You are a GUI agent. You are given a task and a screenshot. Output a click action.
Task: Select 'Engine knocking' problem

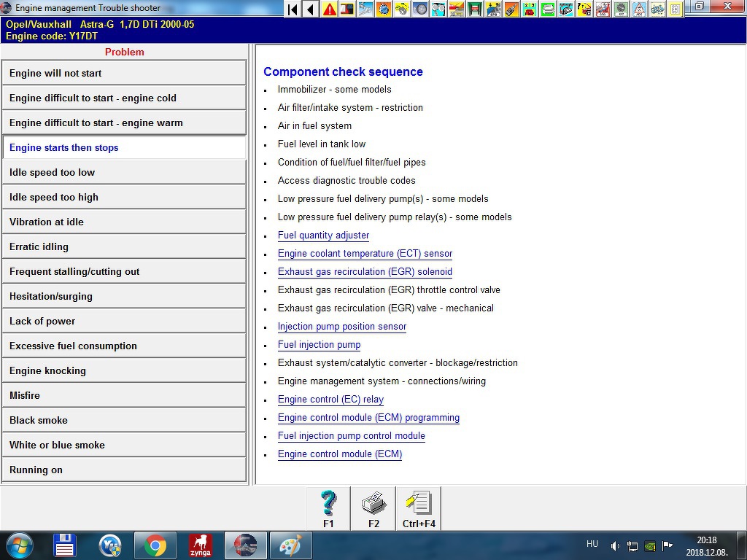click(x=124, y=370)
